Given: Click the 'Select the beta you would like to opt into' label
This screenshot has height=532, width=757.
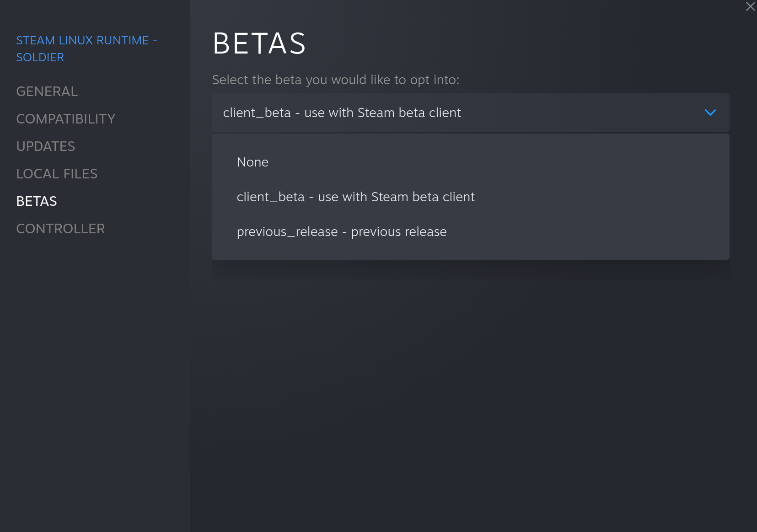Looking at the screenshot, I should (x=336, y=80).
